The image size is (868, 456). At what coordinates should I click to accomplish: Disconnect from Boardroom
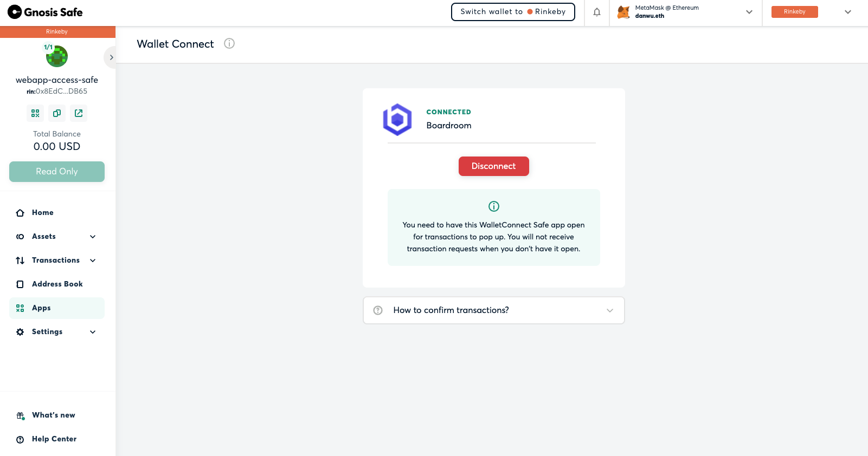click(494, 166)
